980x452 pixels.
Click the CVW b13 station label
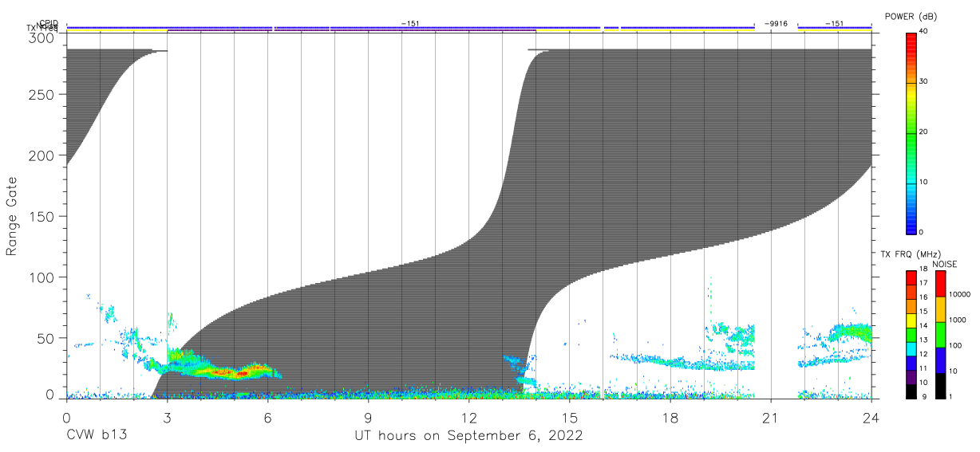click(x=96, y=435)
